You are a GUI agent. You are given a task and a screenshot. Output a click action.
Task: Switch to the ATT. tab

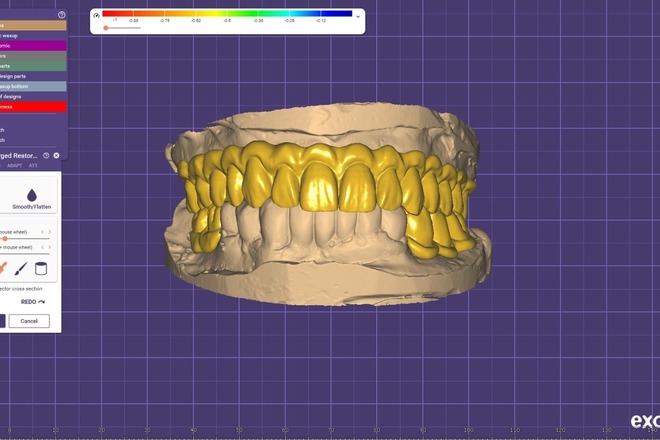[x=33, y=165]
